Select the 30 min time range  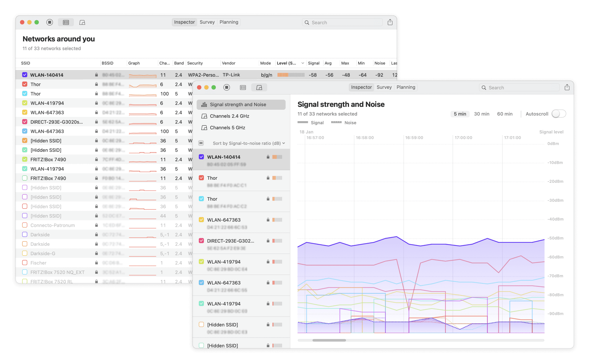[481, 114]
